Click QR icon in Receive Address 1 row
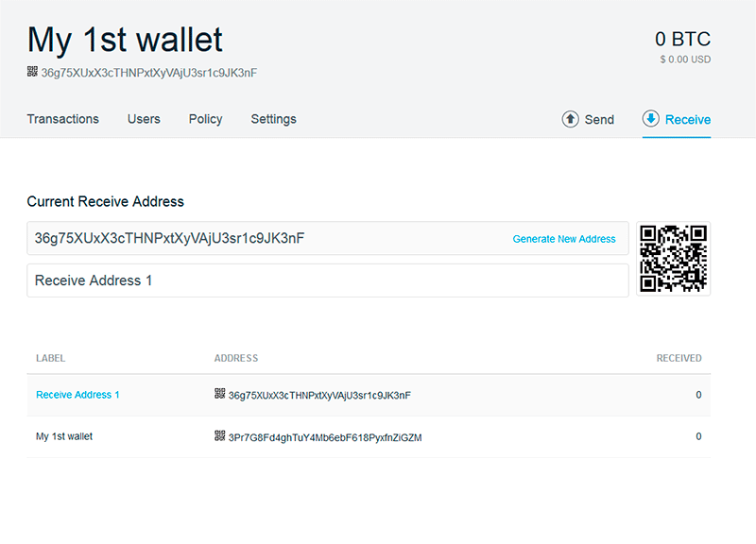756x544 pixels. (x=220, y=394)
